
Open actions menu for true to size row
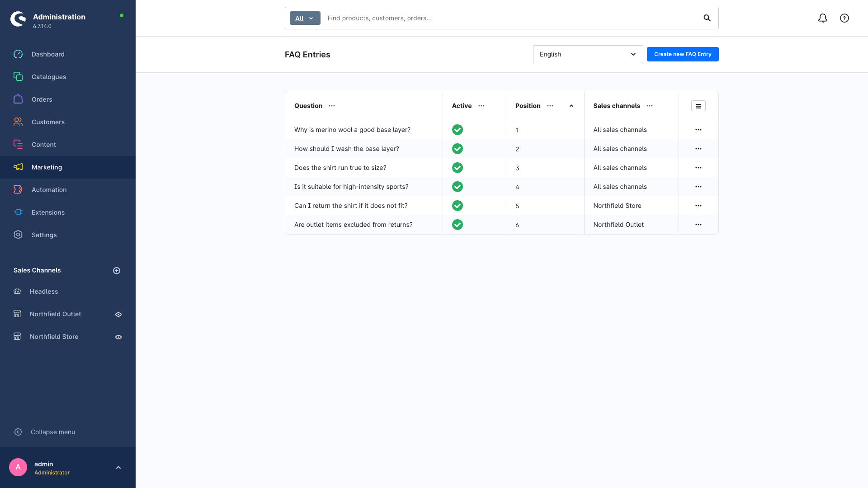(698, 168)
